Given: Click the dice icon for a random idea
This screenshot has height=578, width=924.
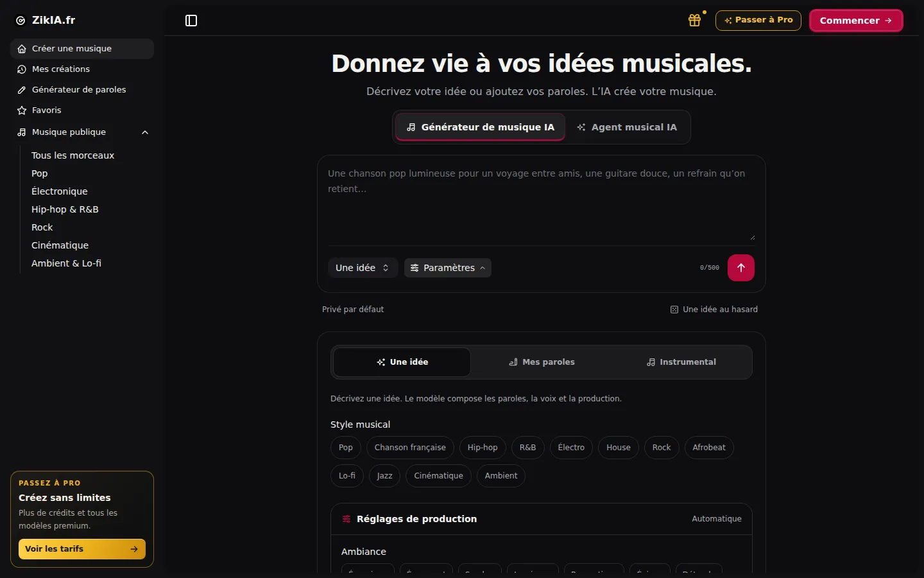Looking at the screenshot, I should coord(674,310).
